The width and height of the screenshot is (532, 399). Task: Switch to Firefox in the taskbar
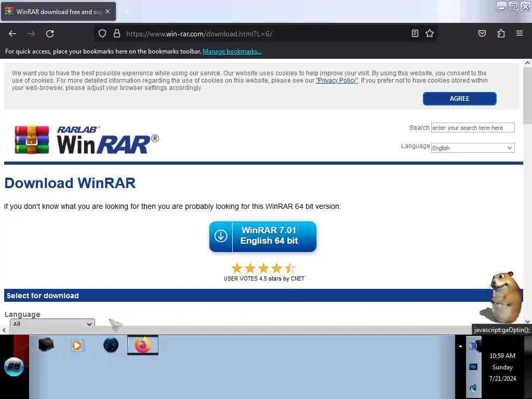click(143, 345)
